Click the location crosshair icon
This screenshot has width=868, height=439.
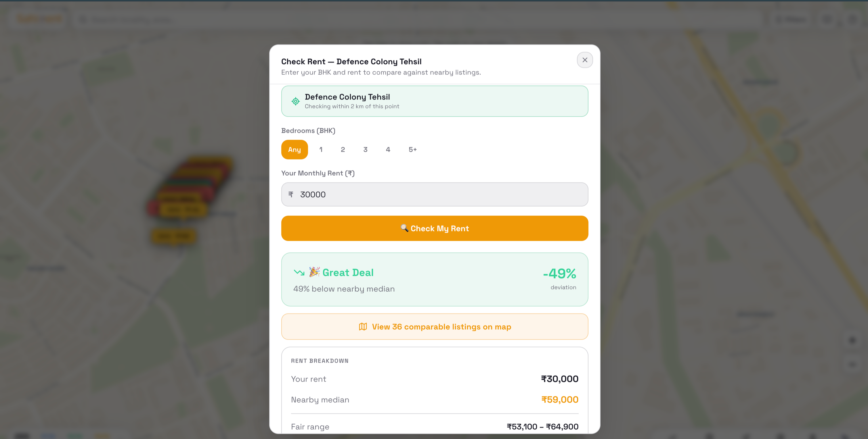coord(295,101)
